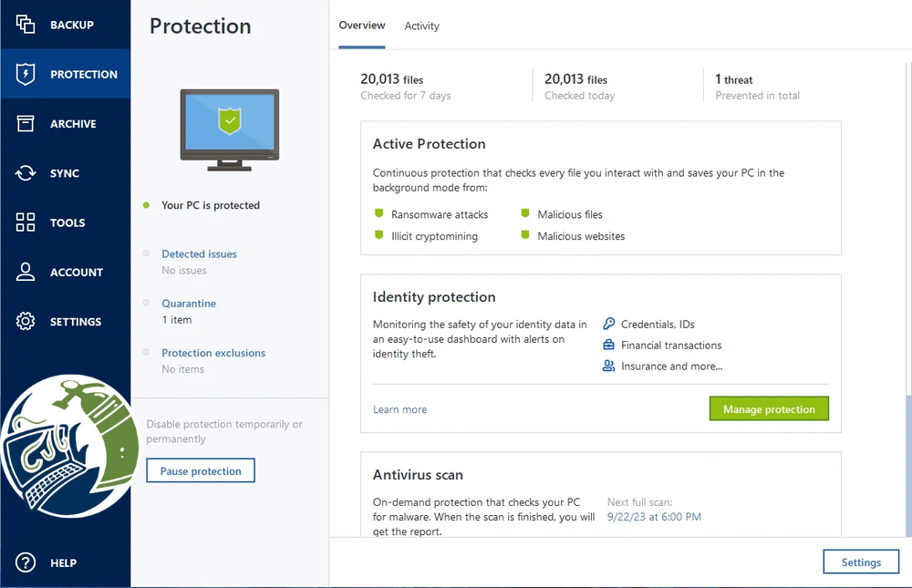This screenshot has height=588, width=912.
Task: Click the 'Financial transactions' text
Action: tap(671, 346)
